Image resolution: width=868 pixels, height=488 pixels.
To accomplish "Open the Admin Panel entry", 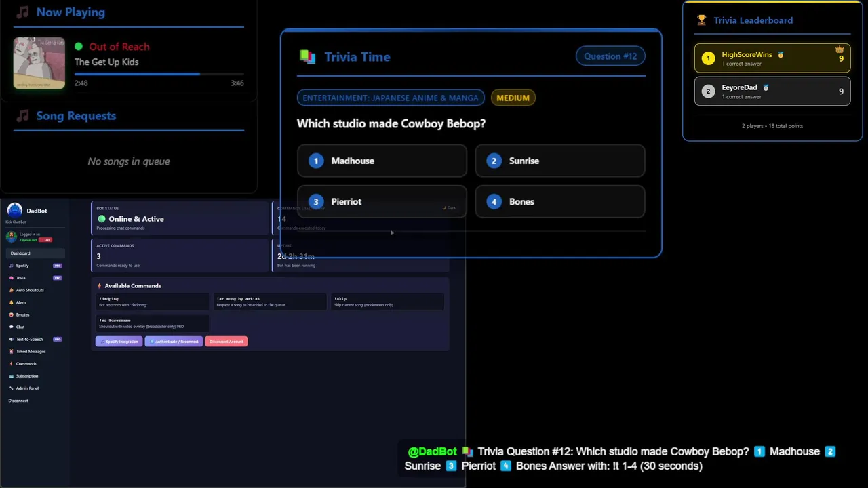I will pyautogui.click(x=36, y=388).
